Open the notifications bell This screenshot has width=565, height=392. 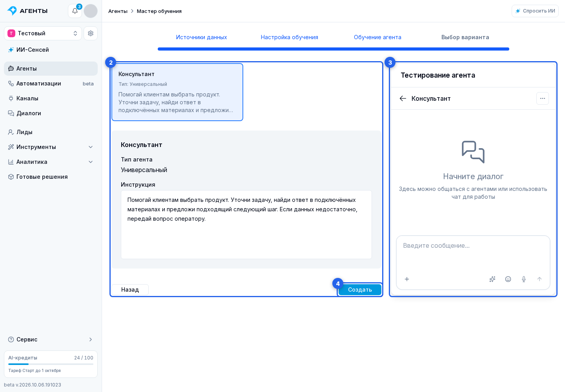[75, 11]
